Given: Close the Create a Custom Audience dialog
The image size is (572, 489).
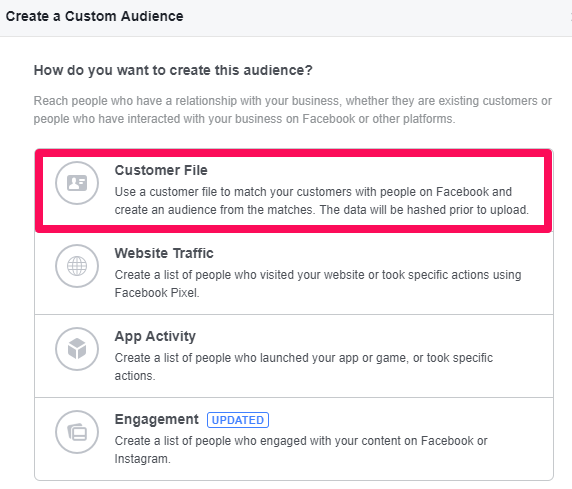Looking at the screenshot, I should point(570,16).
